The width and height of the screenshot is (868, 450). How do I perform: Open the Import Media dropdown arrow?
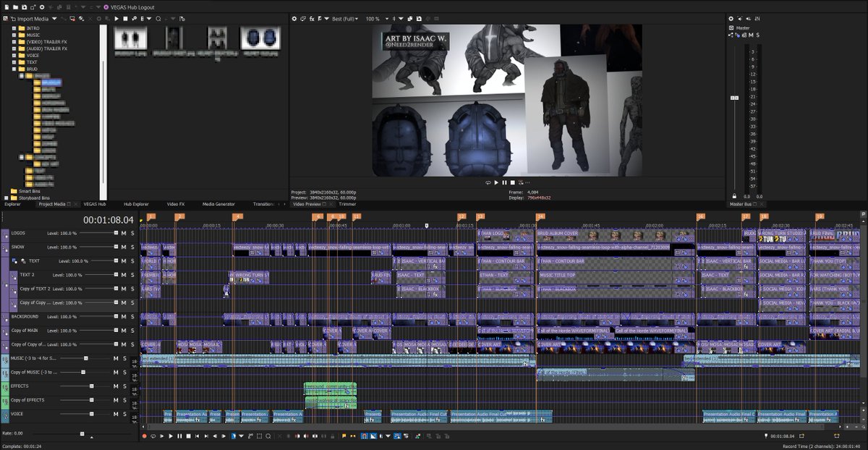coord(54,19)
